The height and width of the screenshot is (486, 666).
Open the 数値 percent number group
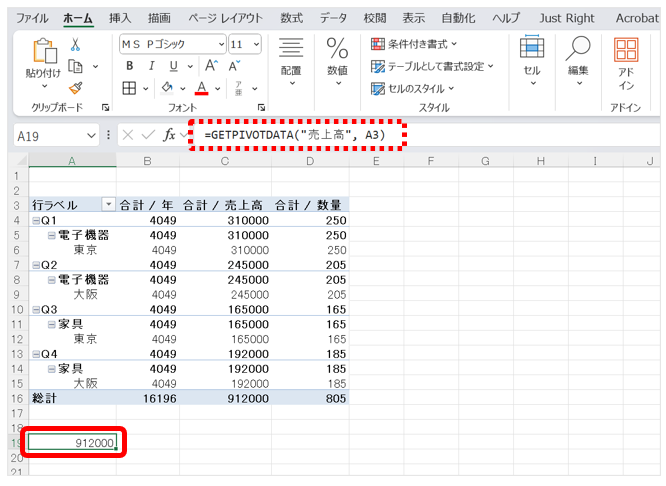(338, 62)
